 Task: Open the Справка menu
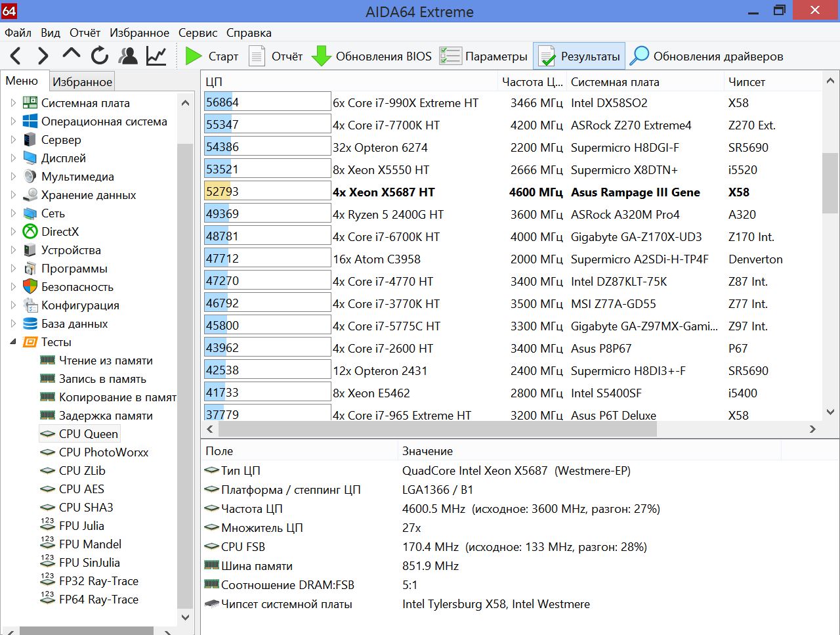(249, 33)
